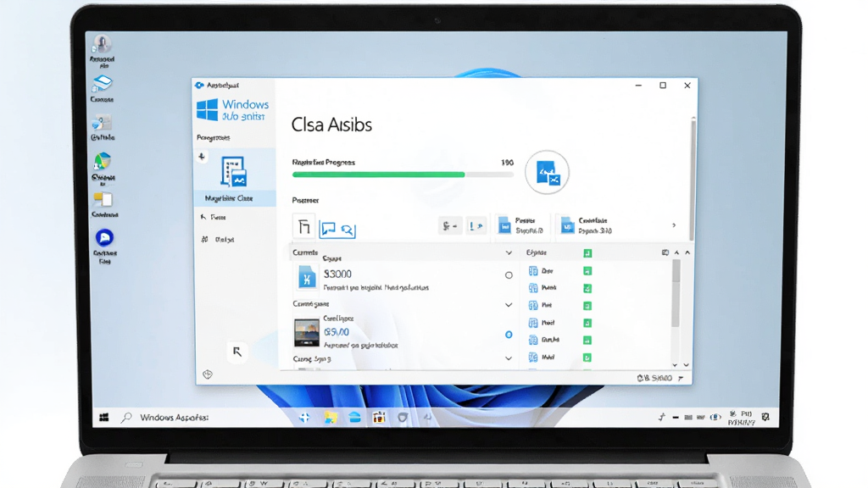Click the magnifier search toolbar icon
This screenshot has width=868, height=488.
pos(347,230)
